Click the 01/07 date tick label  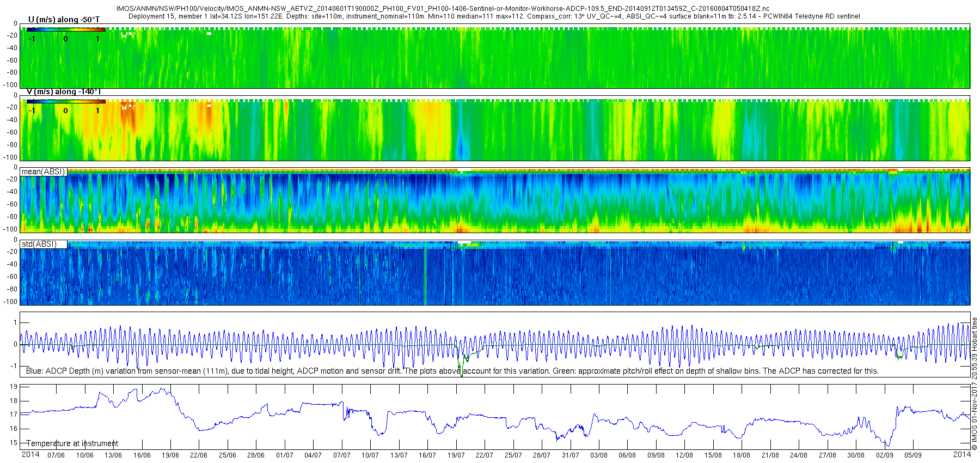[285, 455]
